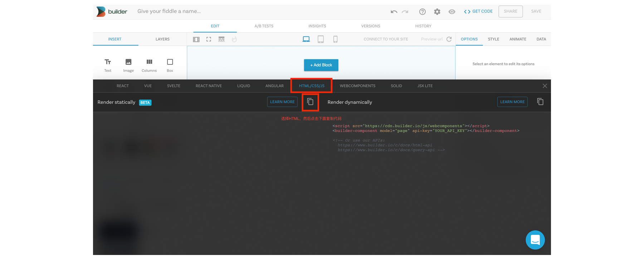The width and height of the screenshot is (644, 260).
Task: Select the LIQUID code tab
Action: click(x=244, y=86)
